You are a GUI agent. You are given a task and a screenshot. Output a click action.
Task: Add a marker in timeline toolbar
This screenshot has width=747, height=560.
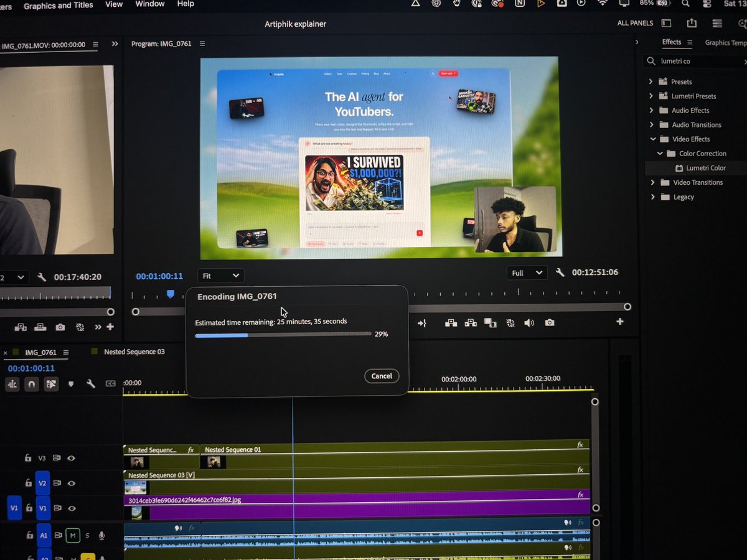(71, 385)
